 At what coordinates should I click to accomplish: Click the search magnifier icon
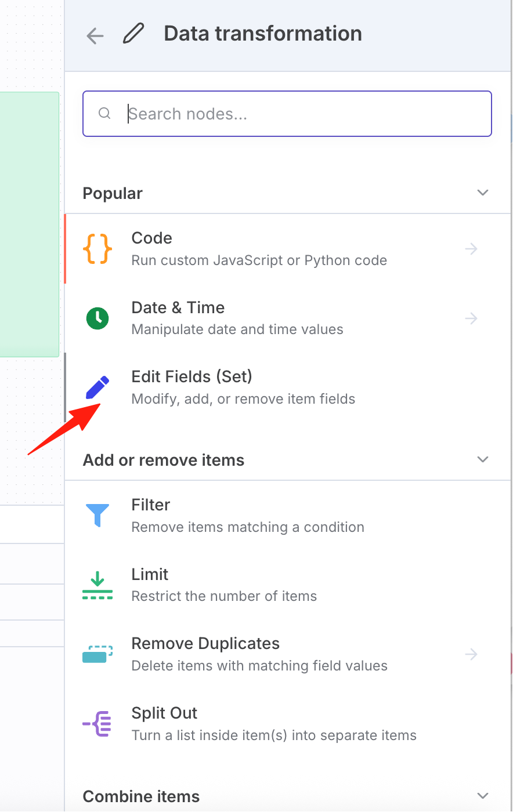(104, 114)
